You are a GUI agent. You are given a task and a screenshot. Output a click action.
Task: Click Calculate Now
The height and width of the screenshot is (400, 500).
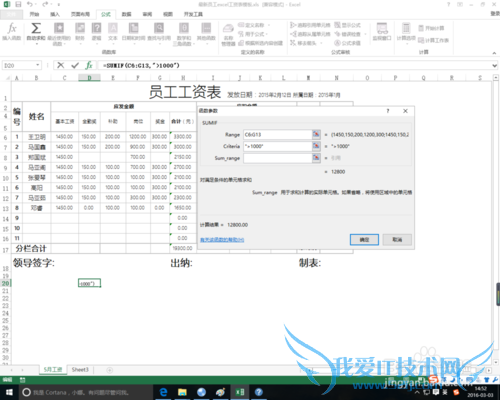[431, 28]
